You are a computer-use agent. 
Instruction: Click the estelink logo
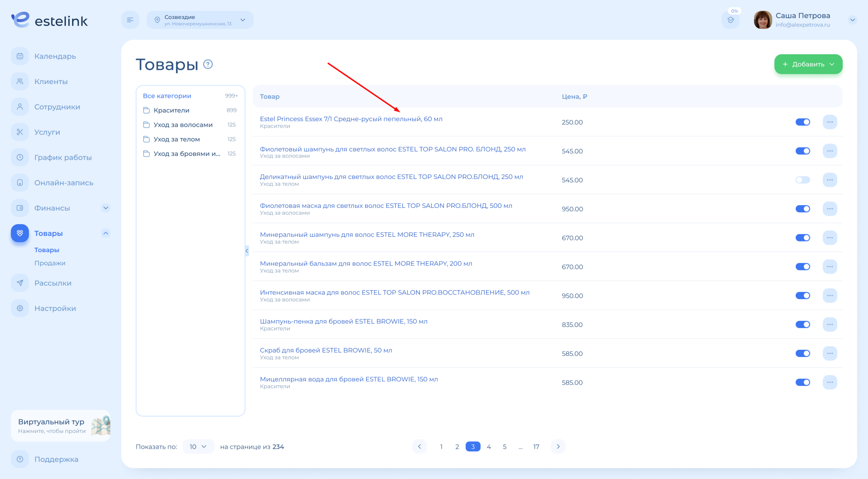49,20
